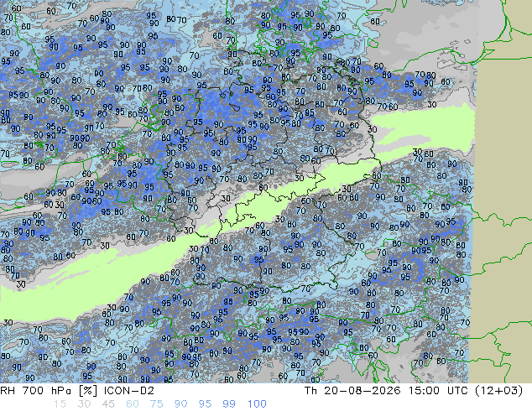Click the (12+03) forecast run label
The image size is (532, 411).
499,391
